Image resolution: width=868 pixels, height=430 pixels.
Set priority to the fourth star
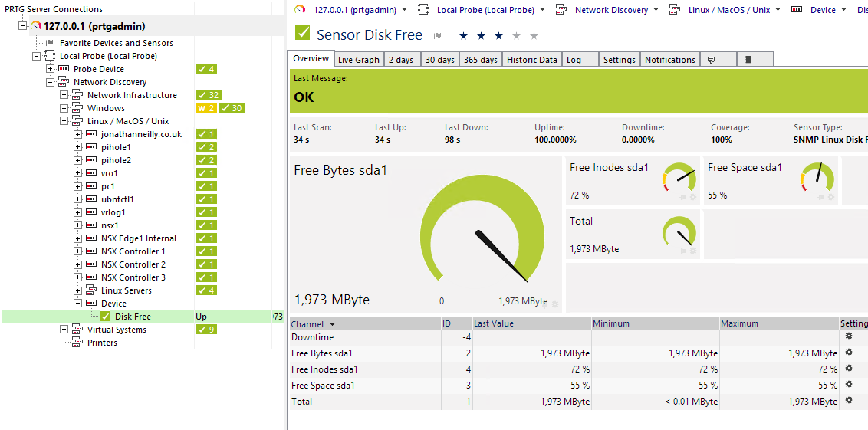pyautogui.click(x=517, y=36)
